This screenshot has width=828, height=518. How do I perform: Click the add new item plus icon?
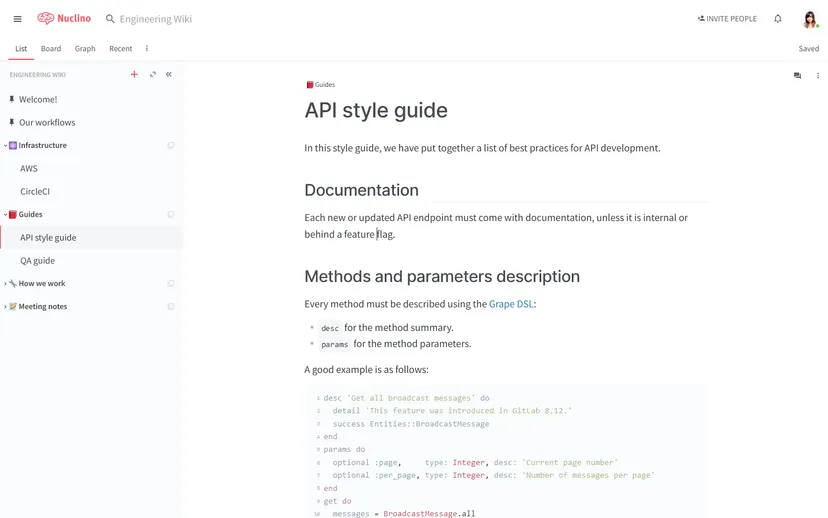(134, 74)
